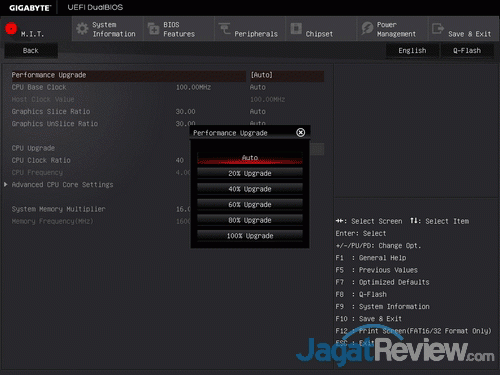
Task: Select the System Memory Multiplier setting
Action: coord(59,209)
